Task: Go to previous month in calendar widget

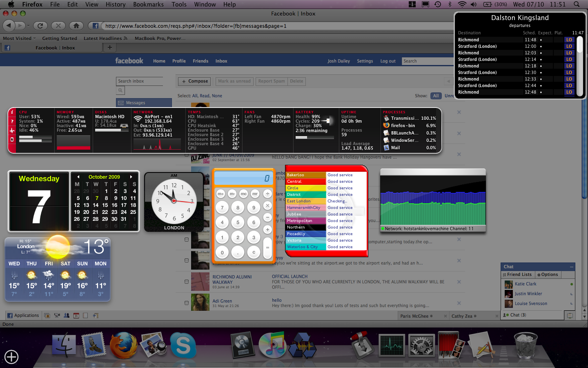Action: pyautogui.click(x=78, y=177)
